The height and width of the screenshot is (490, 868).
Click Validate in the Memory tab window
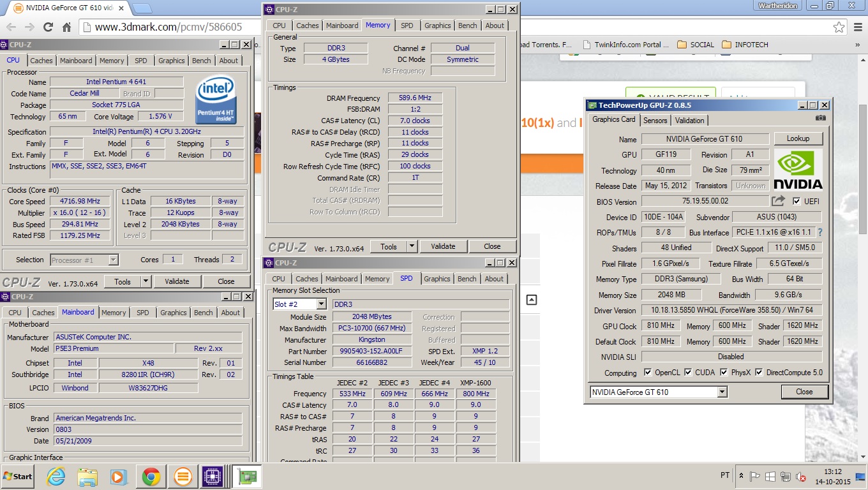pyautogui.click(x=443, y=246)
